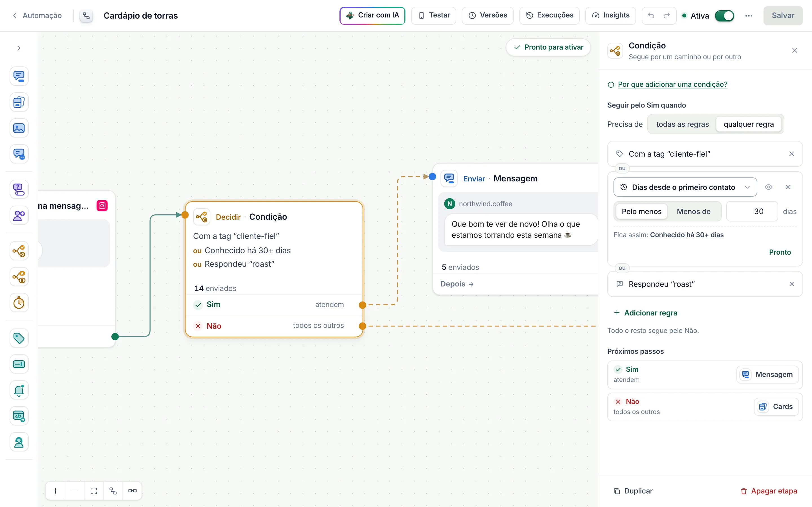Viewport: 812px width, 507px height.
Task: Select the A/B split icon in sidebar
Action: [19, 277]
